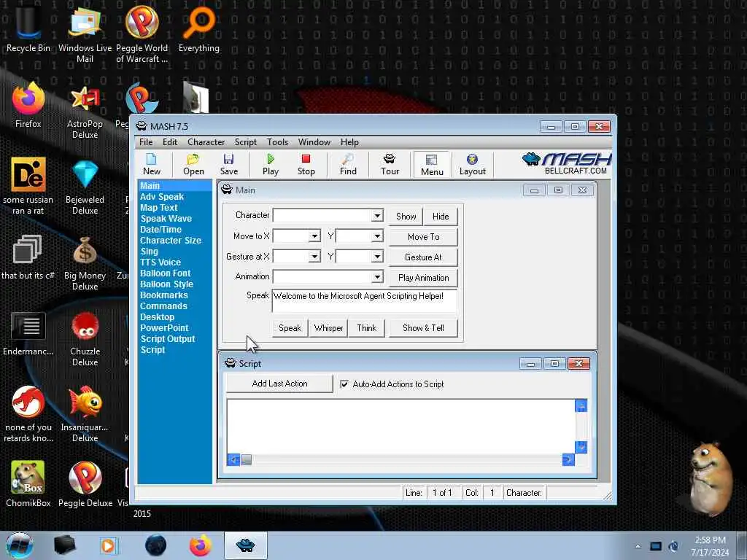Select Adv Speak in the sidebar

(x=161, y=197)
